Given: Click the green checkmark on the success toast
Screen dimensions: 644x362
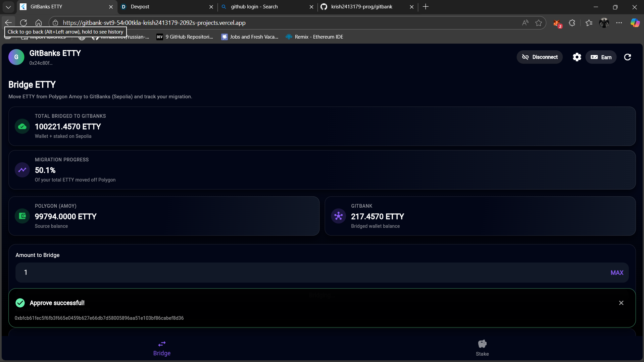Looking at the screenshot, I should pyautogui.click(x=20, y=303).
